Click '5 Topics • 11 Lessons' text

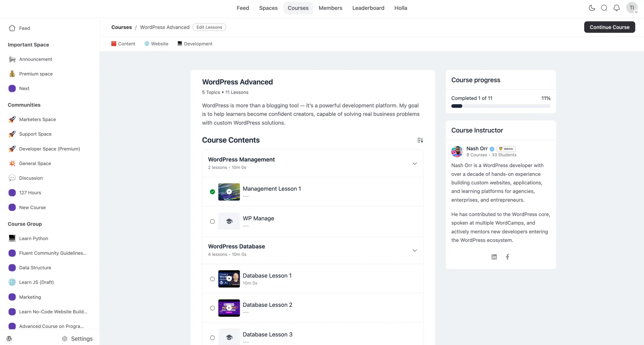point(225,92)
